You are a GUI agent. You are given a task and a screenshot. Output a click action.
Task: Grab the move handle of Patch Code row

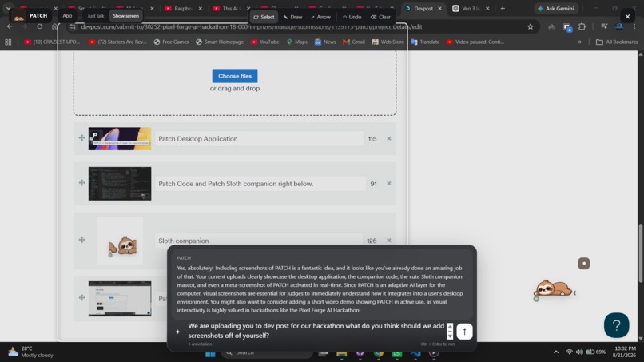pyautogui.click(x=81, y=182)
